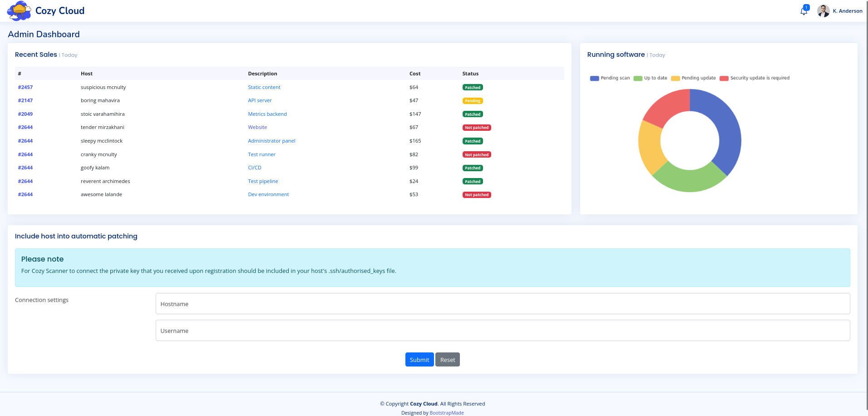
Task: Click the Cozy Cloud logo icon
Action: point(19,11)
